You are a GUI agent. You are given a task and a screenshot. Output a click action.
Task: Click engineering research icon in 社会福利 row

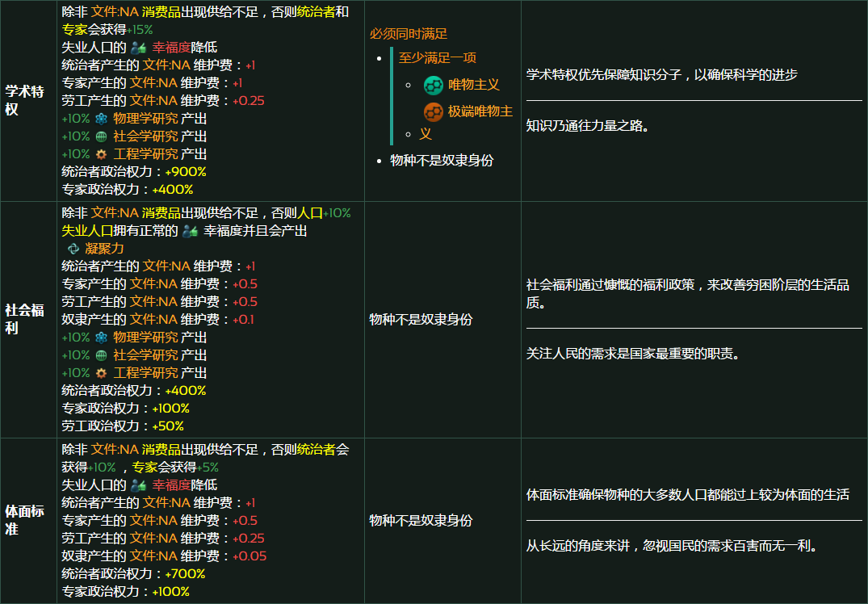click(x=101, y=373)
